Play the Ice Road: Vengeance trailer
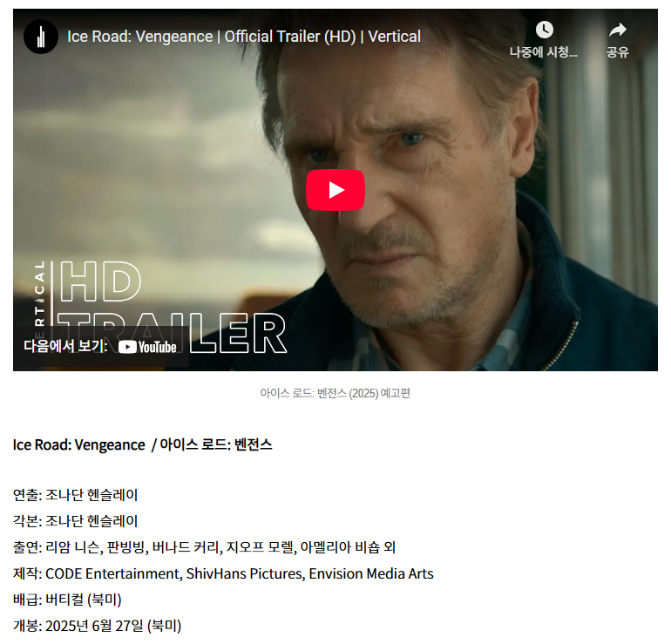This screenshot has width=671, height=644. tap(335, 190)
